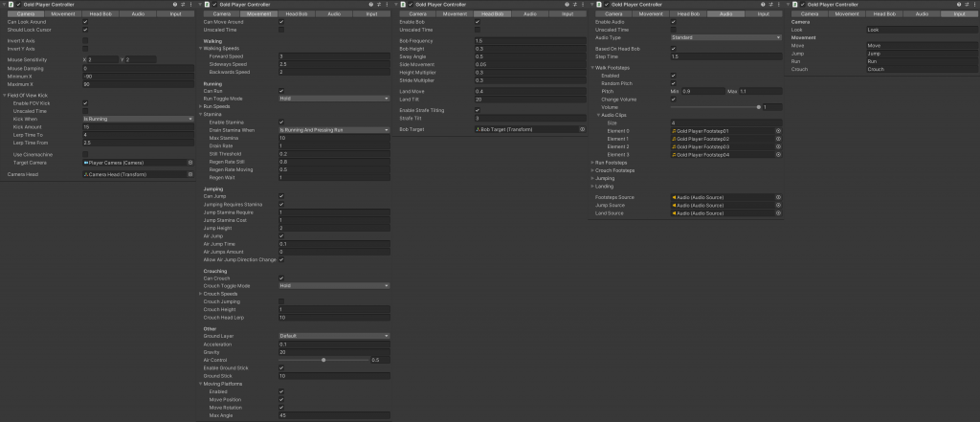Expand the Crouch Speeds foldout
980x422 pixels.
[201, 294]
